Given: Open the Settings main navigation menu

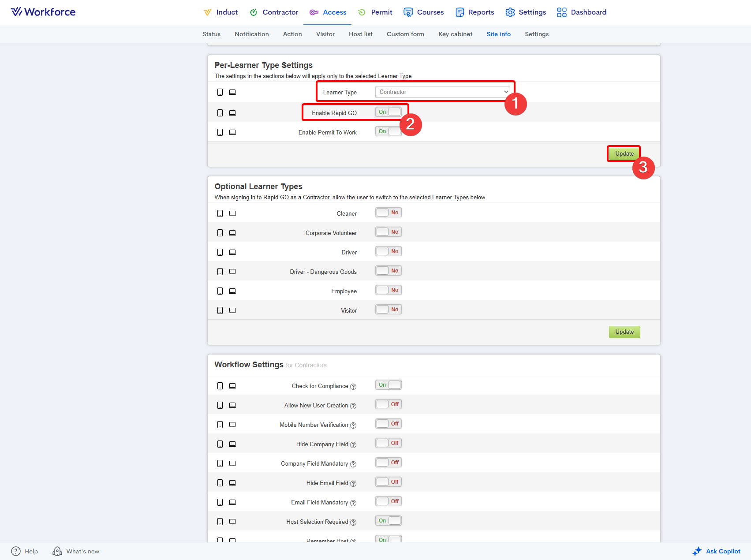Looking at the screenshot, I should [x=526, y=12].
